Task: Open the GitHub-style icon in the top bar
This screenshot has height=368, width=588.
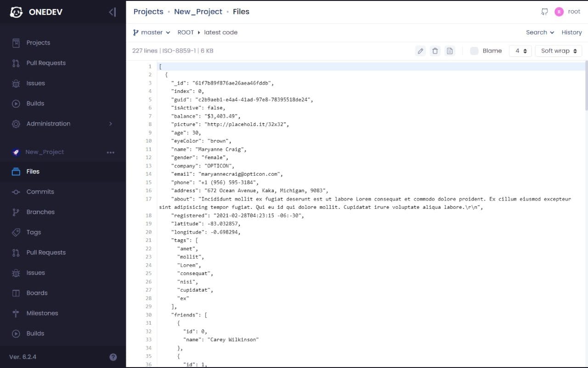Action: [544, 12]
